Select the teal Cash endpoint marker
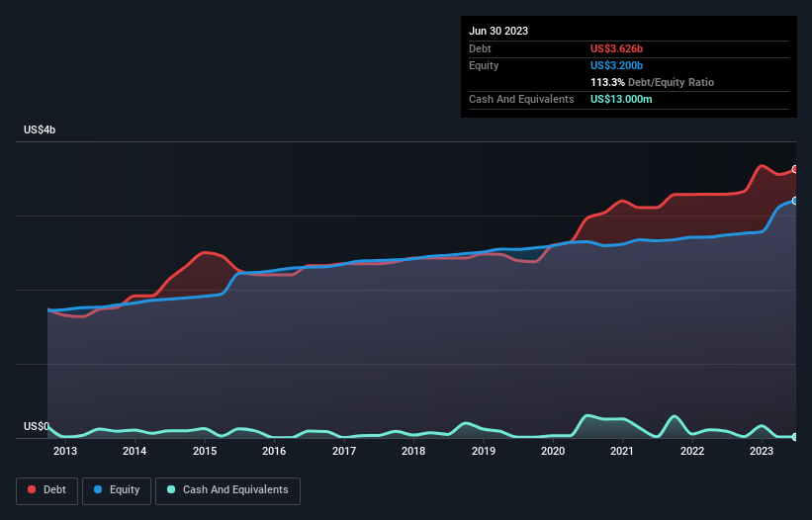The width and height of the screenshot is (812, 520). [795, 437]
